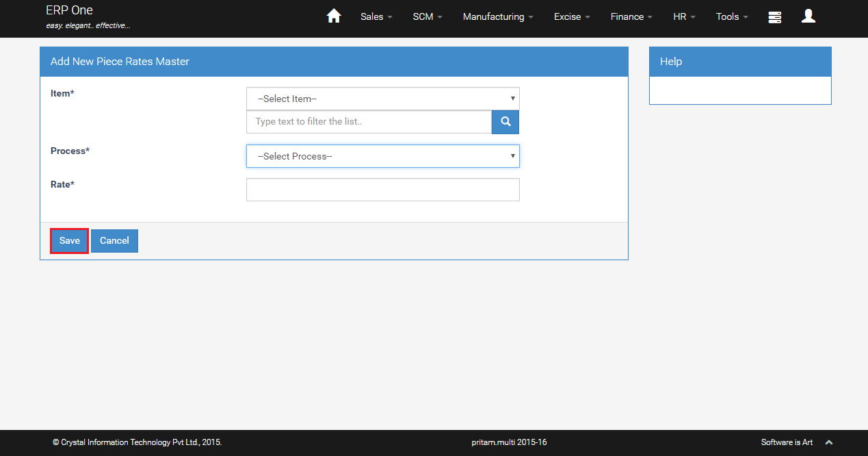This screenshot has height=456, width=868.
Task: Click the scroll-to-top chevron icon
Action: 829,442
